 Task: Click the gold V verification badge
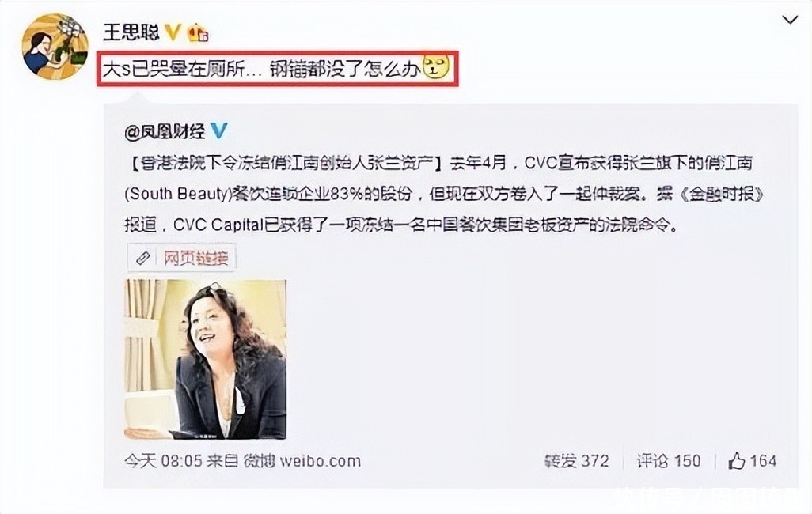[173, 32]
